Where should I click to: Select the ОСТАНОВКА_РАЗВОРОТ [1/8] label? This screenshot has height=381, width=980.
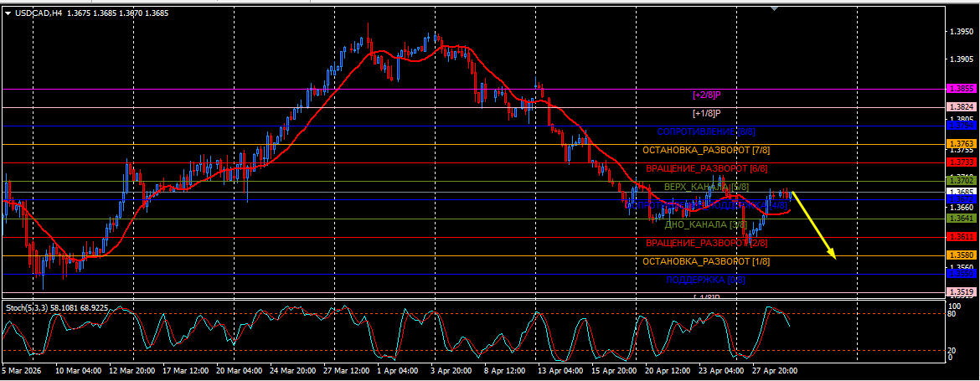(x=705, y=261)
